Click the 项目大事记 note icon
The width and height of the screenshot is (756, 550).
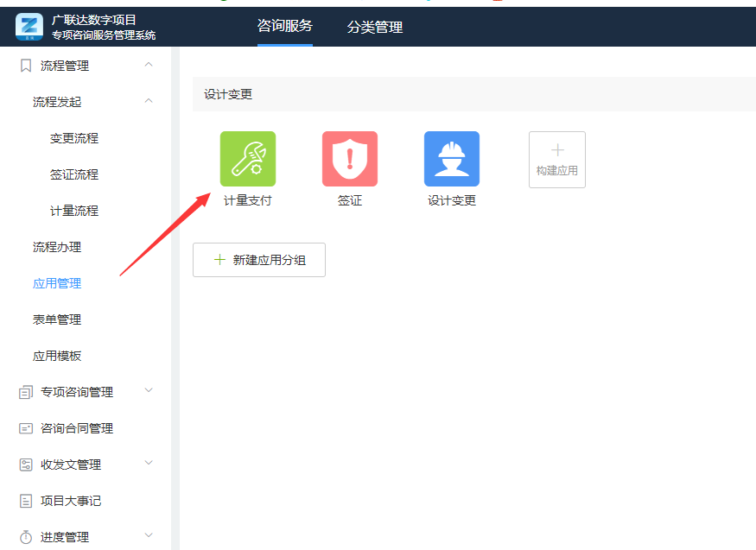(x=26, y=501)
